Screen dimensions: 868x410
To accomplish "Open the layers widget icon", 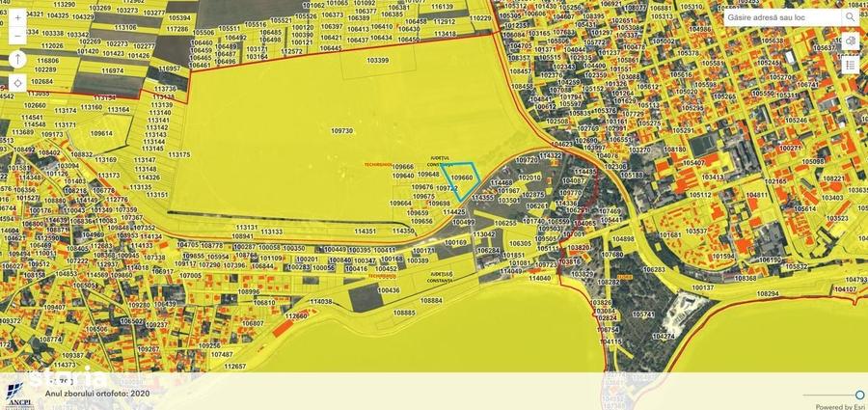I will tap(851, 41).
